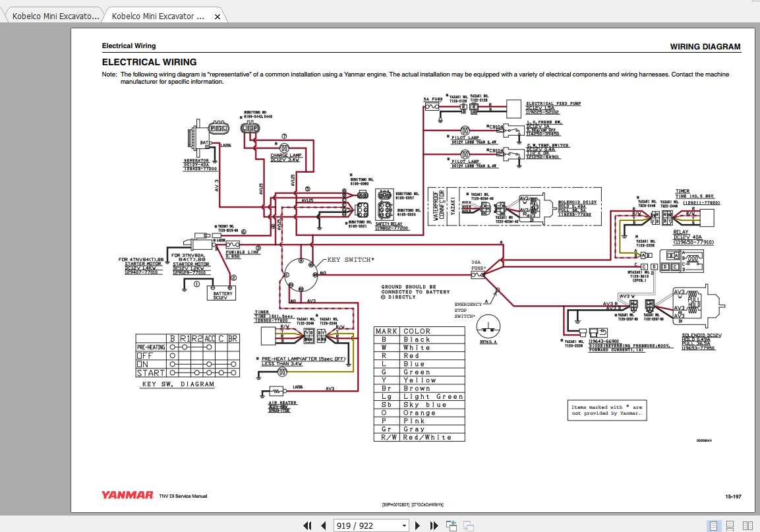Click TNV DI Service Manual footer text
The width and height of the screenshot is (760, 532).
click(183, 496)
